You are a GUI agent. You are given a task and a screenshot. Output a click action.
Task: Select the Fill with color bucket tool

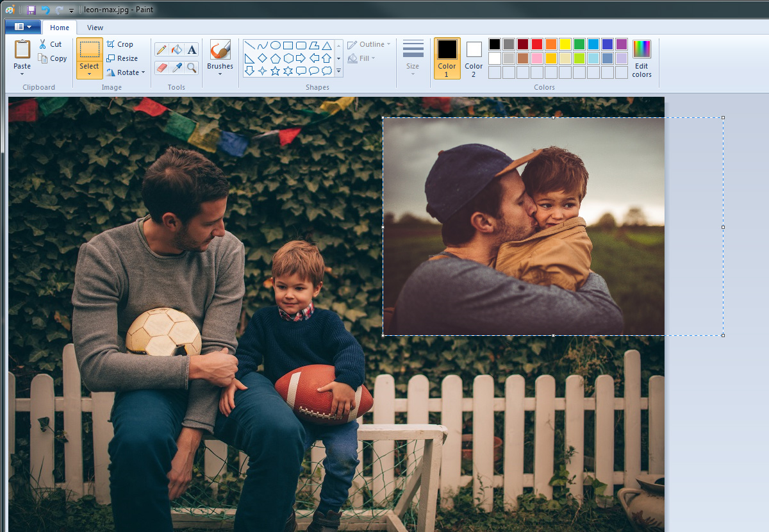[x=177, y=50]
